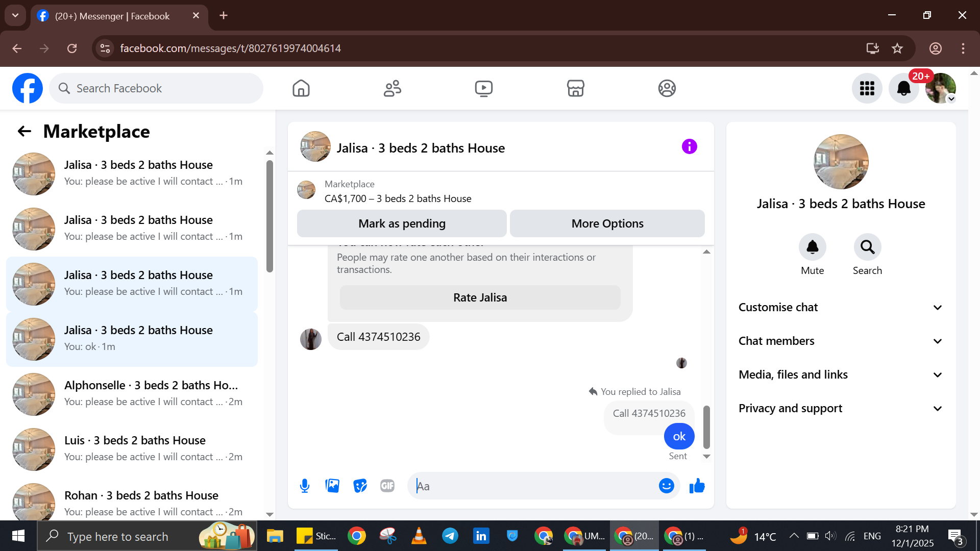Screen dimensions: 980x551
Task: Show hidden system tray icons chevron
Action: pos(794,536)
